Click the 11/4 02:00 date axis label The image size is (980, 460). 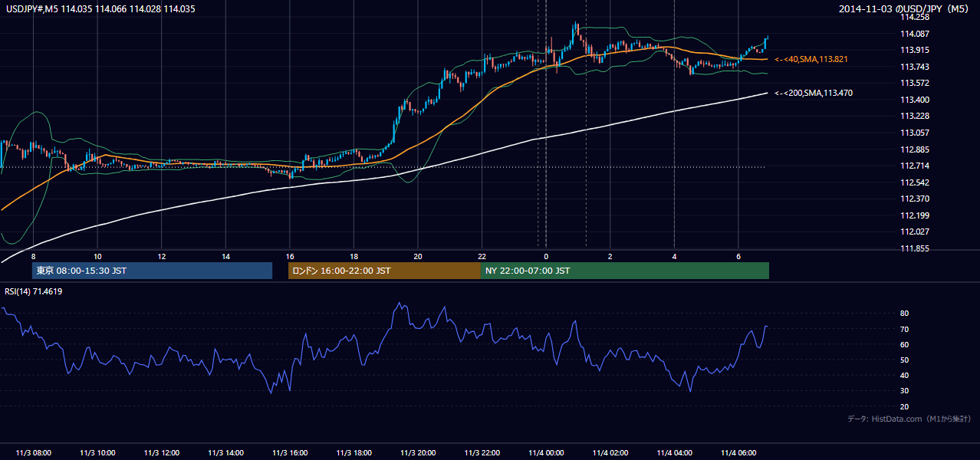coord(610,452)
